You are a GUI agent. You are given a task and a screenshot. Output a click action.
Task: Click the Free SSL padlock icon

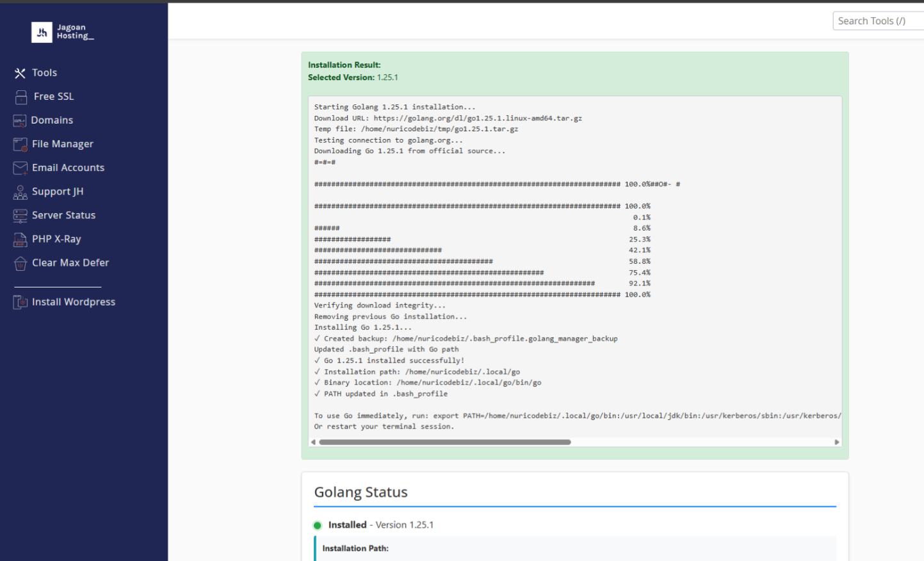click(21, 97)
